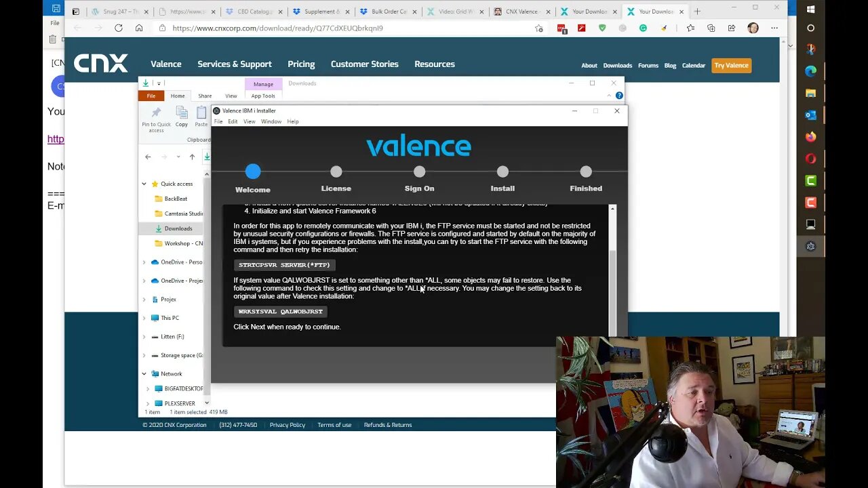Open Window menu in Valence installer
868x488 pixels.
coord(271,121)
